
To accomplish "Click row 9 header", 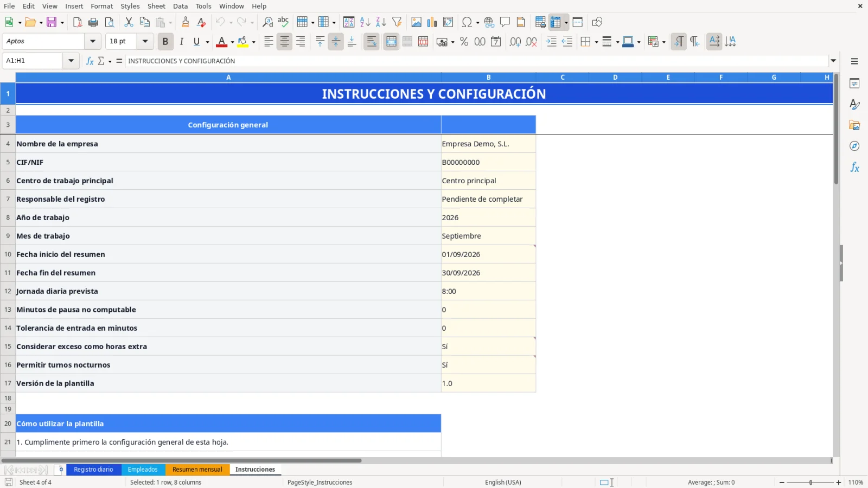I will (x=8, y=236).
